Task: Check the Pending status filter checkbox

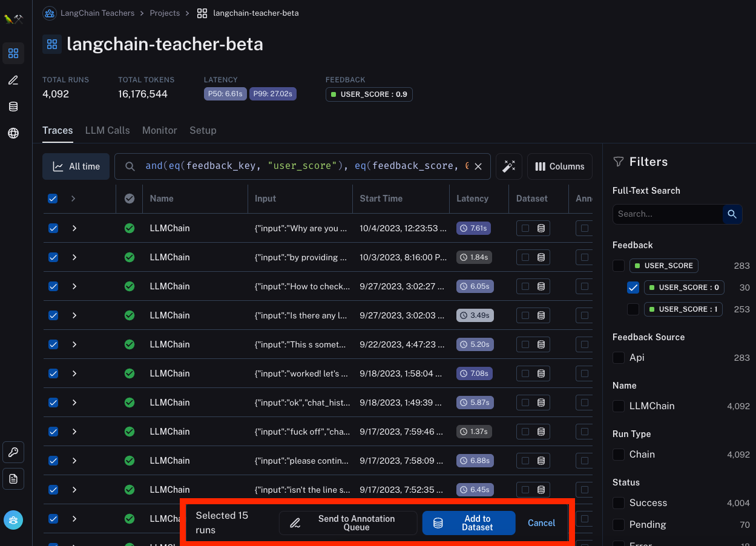Action: click(619, 525)
